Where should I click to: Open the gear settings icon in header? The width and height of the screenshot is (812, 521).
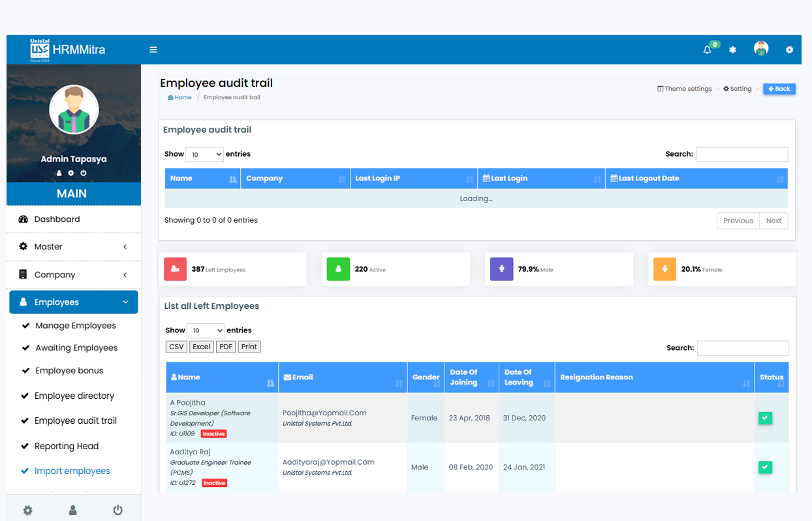[x=789, y=50]
